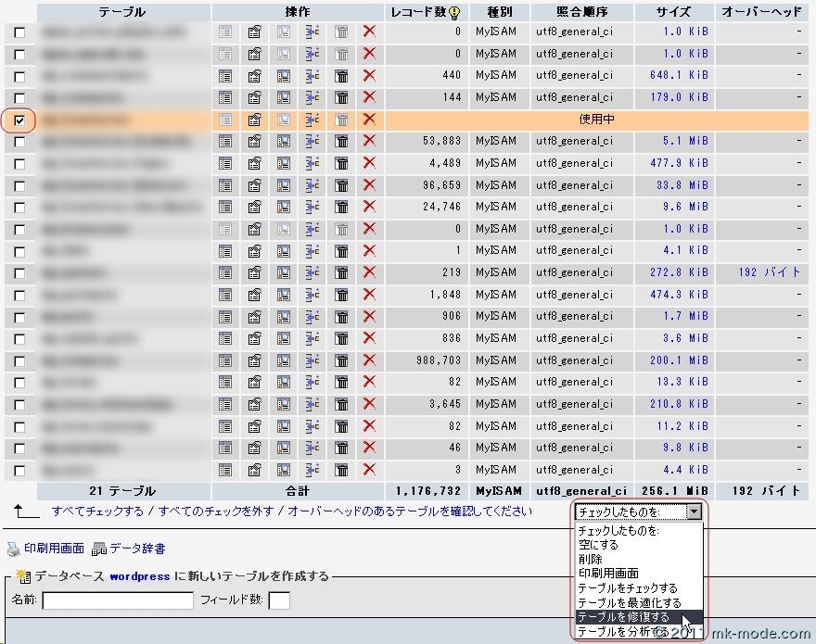Click the すべてチェックする link
Image resolution: width=816 pixels, height=644 pixels.
(97, 511)
